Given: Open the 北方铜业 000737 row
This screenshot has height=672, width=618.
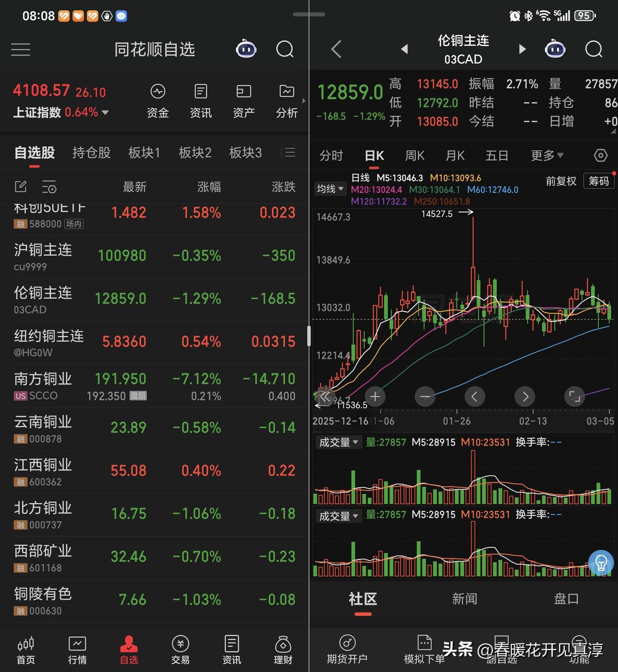Looking at the screenshot, I should (x=154, y=515).
